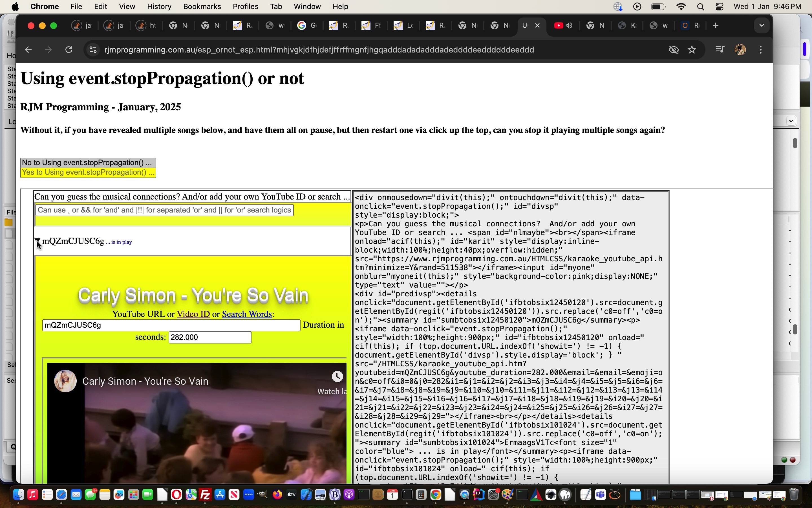Open the tracking protection eye-slash icon

coord(673,50)
